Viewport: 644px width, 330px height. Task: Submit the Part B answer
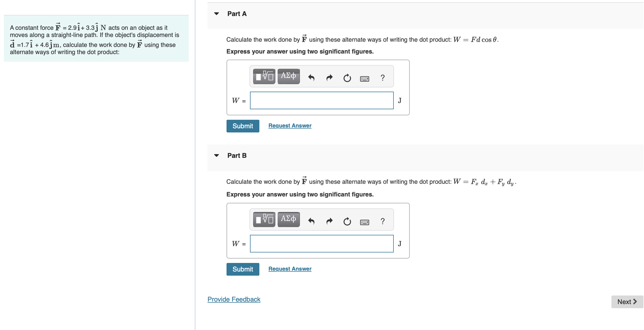click(243, 269)
